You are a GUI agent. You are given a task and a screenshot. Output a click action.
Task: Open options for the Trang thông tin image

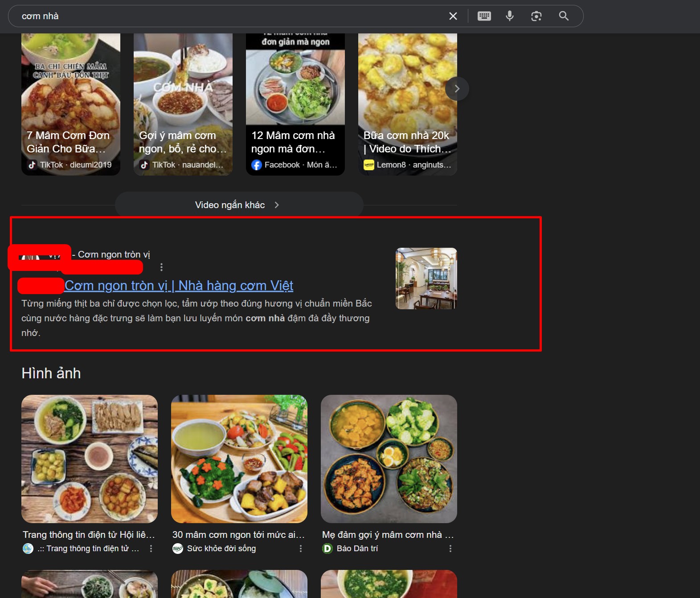151,549
